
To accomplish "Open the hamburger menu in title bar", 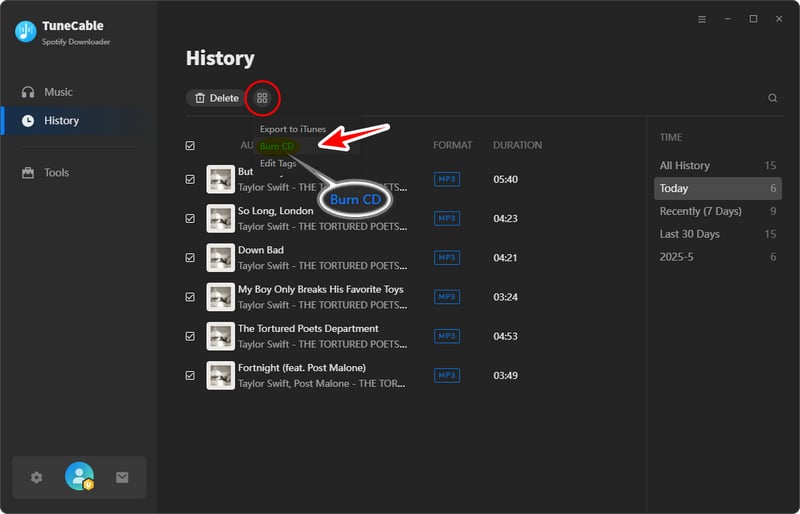I will click(701, 19).
